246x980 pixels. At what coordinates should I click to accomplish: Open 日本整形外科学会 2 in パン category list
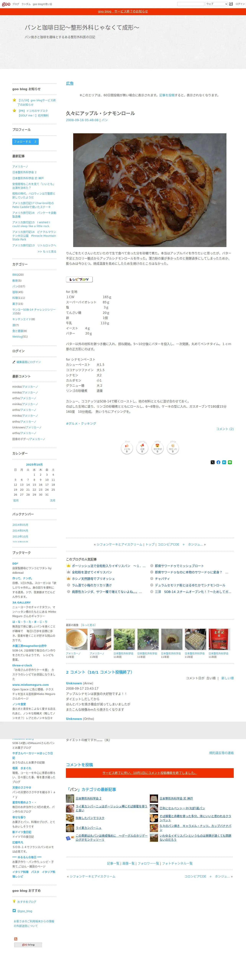[89, 798]
